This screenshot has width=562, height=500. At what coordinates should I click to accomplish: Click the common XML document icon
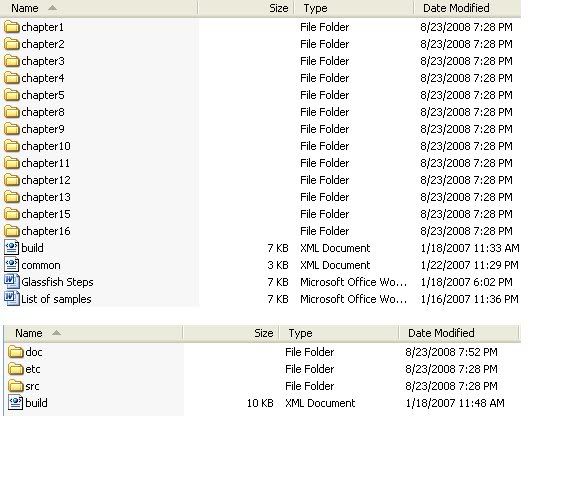[11, 265]
